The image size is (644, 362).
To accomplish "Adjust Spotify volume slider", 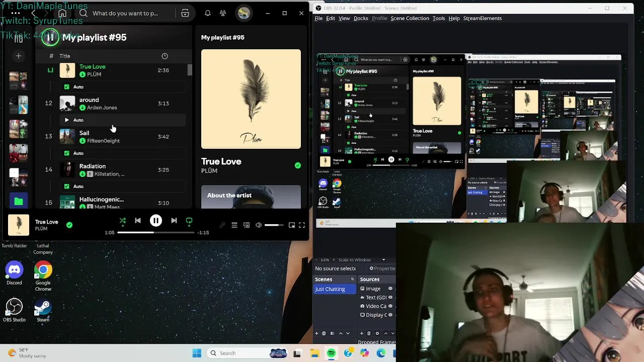I will [x=274, y=225].
